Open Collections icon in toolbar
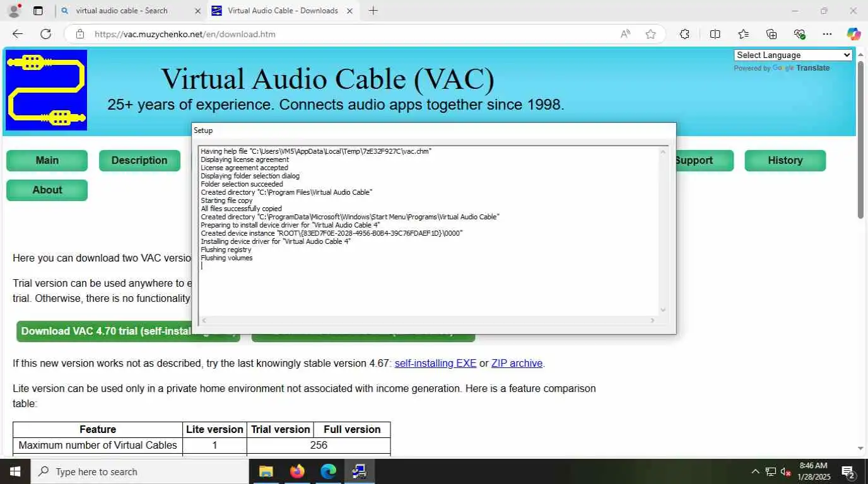868x484 pixels. (x=771, y=34)
